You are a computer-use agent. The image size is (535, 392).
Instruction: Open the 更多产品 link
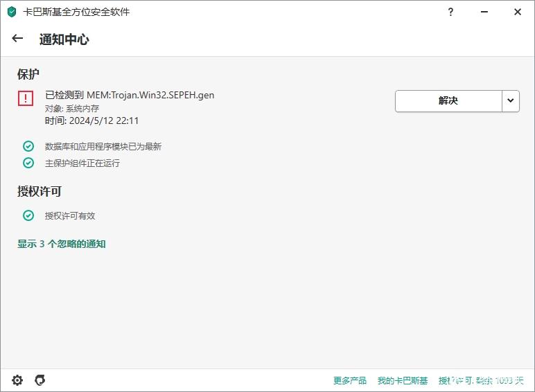pos(350,380)
